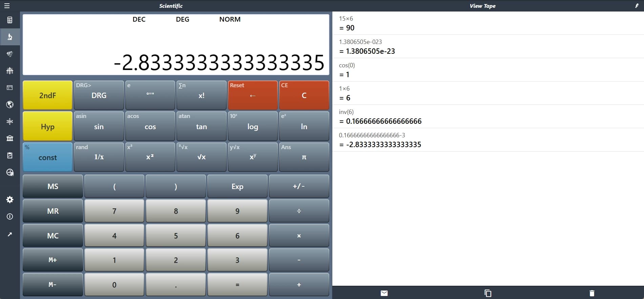
Task: Open the unit converter ruler icon
Action: click(x=10, y=88)
